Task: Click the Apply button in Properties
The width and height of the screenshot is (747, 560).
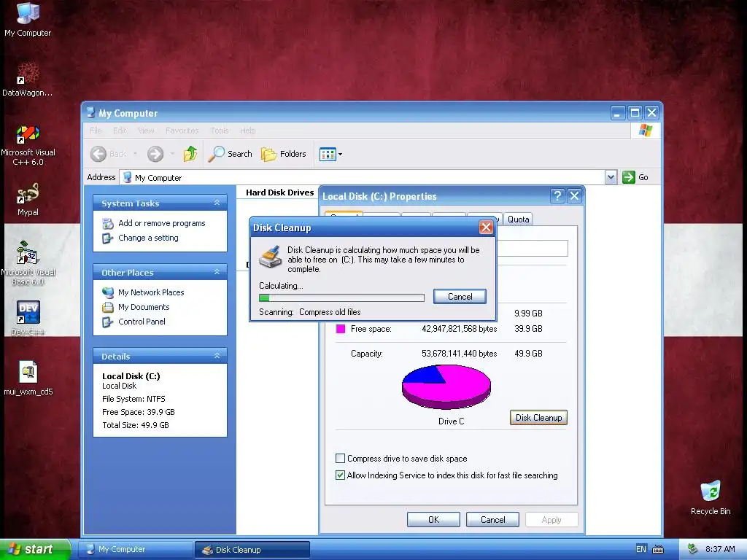Action: (551, 519)
